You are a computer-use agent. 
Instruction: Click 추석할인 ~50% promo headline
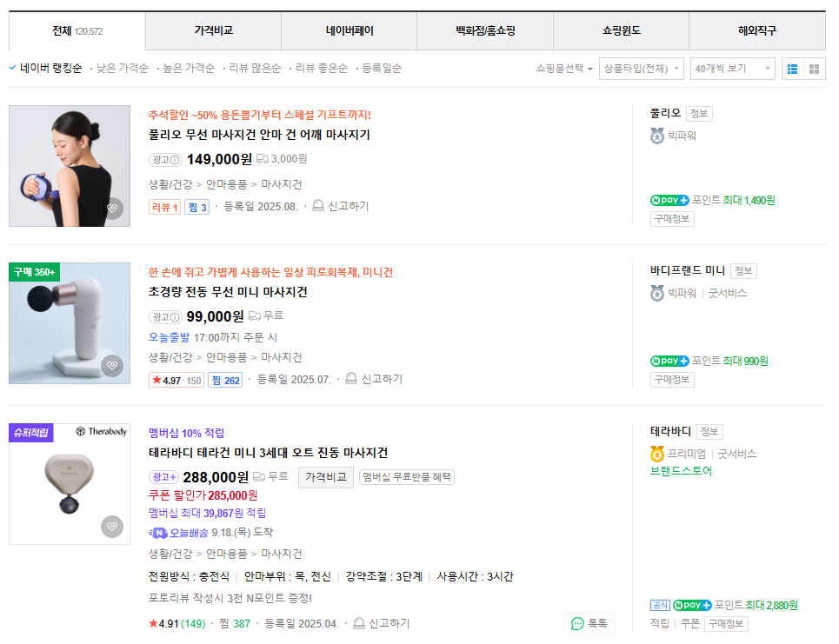259,115
